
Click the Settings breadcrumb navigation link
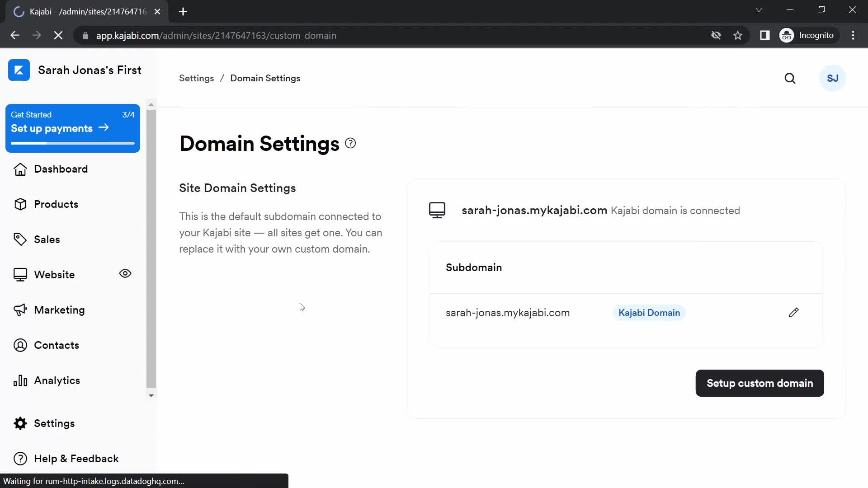pyautogui.click(x=197, y=78)
